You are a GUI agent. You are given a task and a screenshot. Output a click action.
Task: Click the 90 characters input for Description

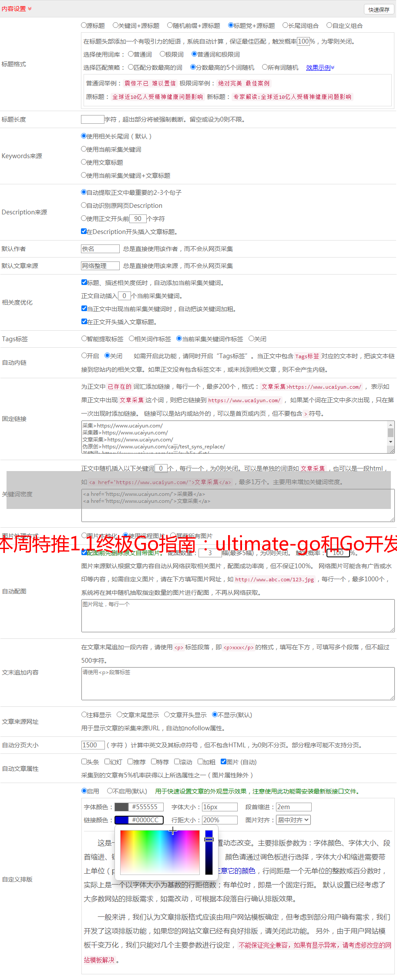(138, 219)
